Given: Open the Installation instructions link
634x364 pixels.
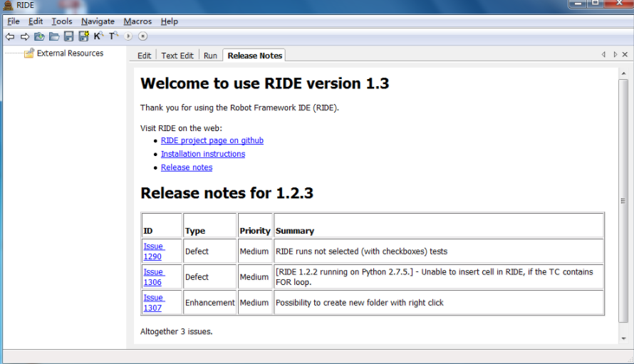Looking at the screenshot, I should 203,154.
